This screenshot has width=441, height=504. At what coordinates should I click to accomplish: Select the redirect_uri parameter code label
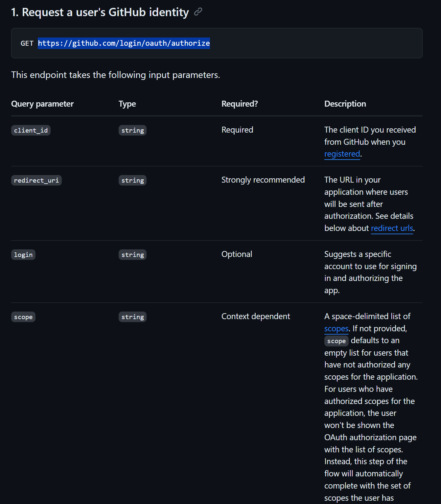click(x=36, y=180)
